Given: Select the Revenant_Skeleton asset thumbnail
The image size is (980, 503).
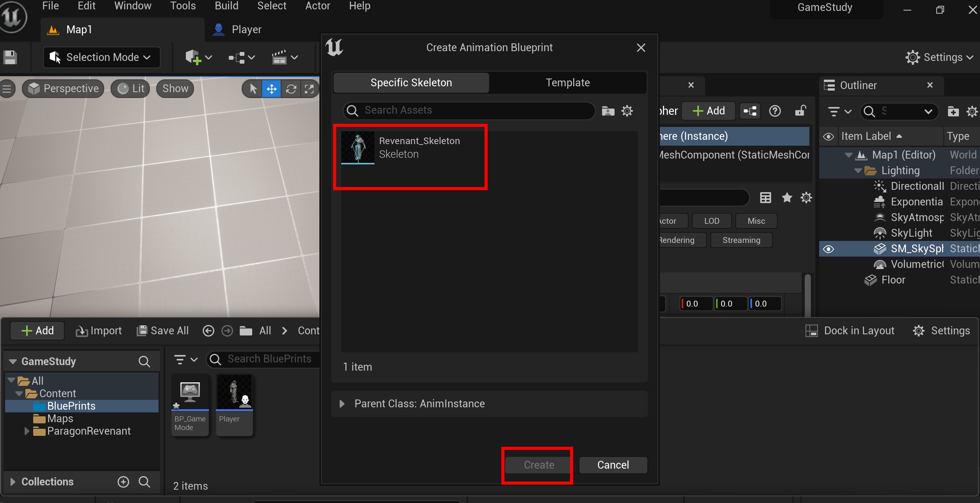Looking at the screenshot, I should pyautogui.click(x=358, y=148).
